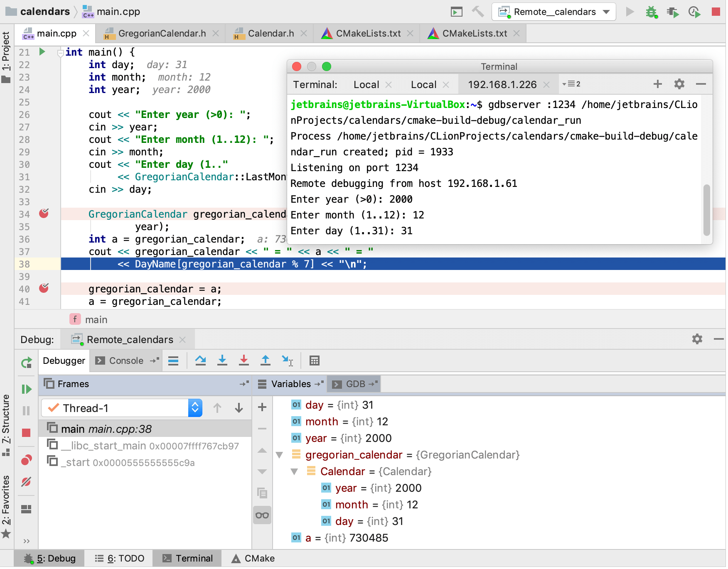Rerun the Remote__calendars debug session

(x=26, y=363)
